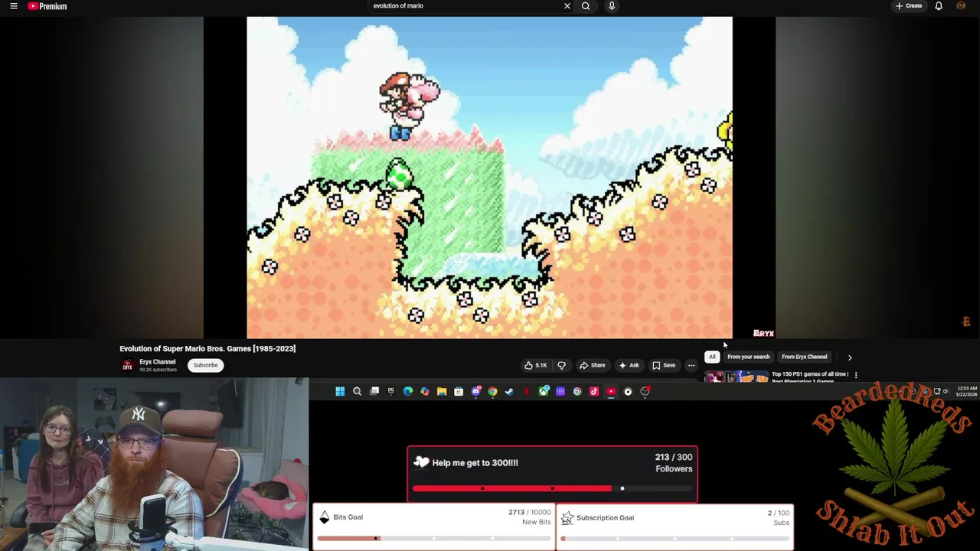This screenshot has width=980, height=551.
Task: Open the Create menu
Action: click(909, 6)
